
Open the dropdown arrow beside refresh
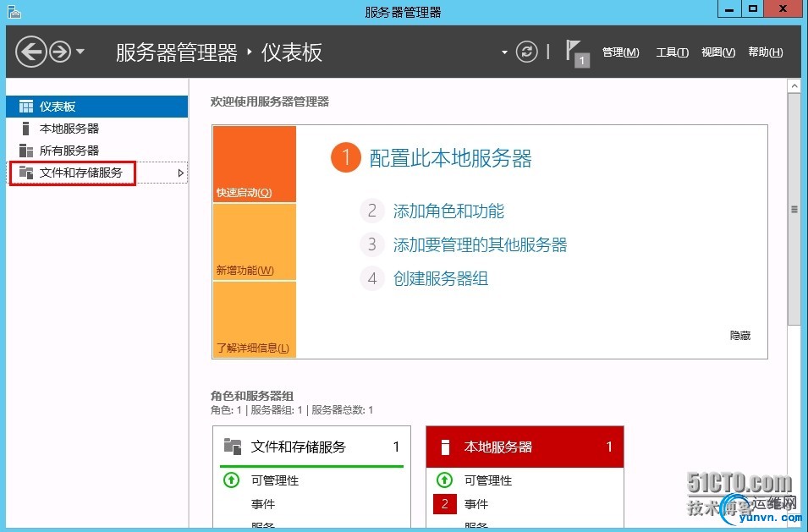click(504, 52)
